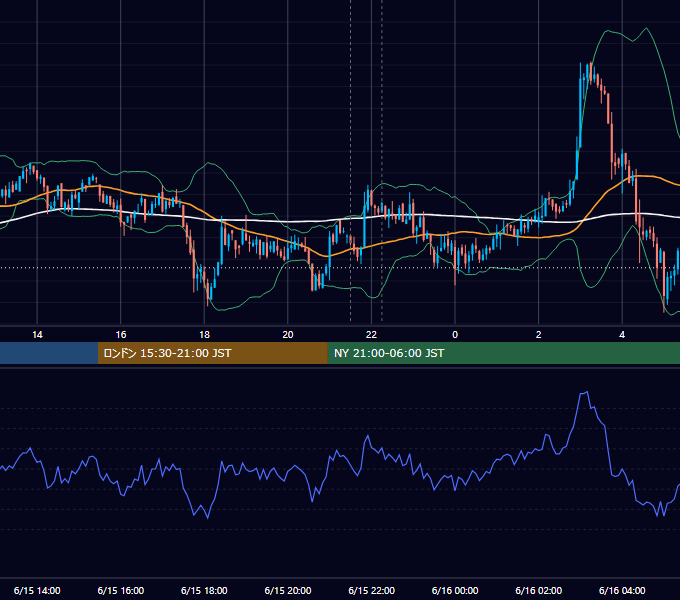
Task: Click the upper chart time label 0
Action: (x=455, y=335)
